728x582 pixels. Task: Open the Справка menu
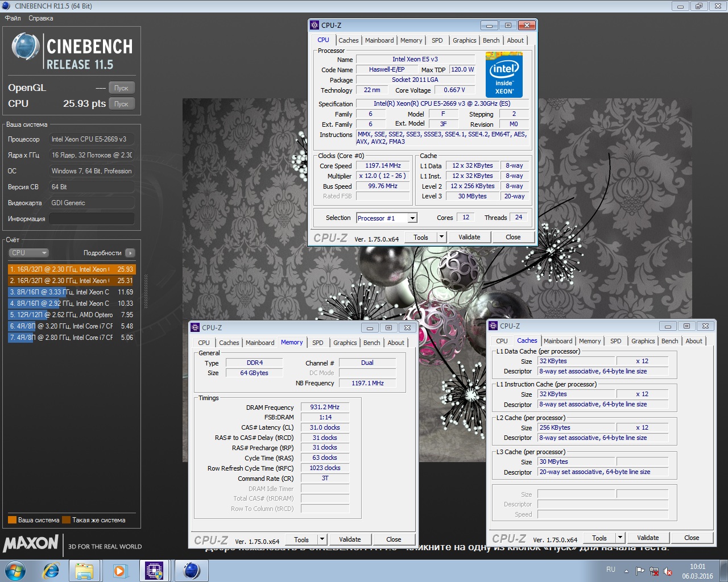41,18
